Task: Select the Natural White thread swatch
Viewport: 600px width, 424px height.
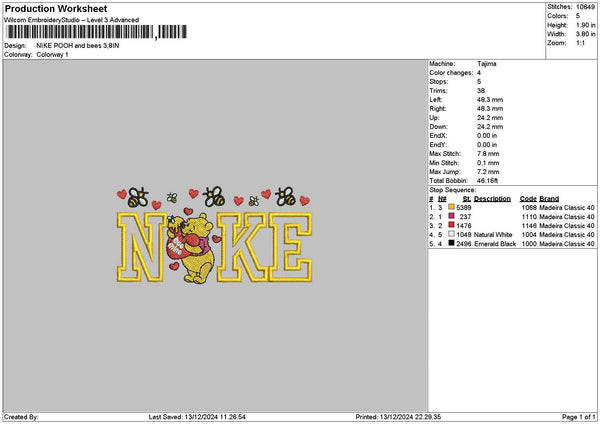Action: (451, 234)
